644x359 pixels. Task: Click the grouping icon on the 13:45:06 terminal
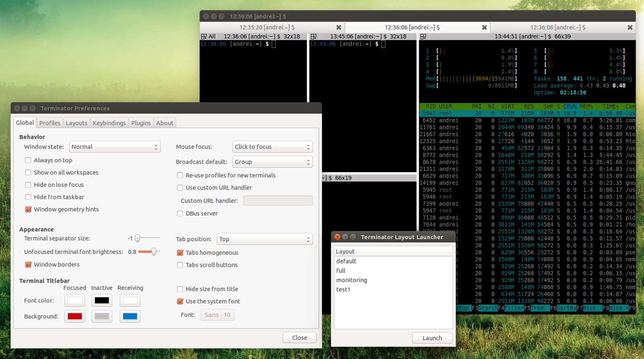tap(313, 36)
